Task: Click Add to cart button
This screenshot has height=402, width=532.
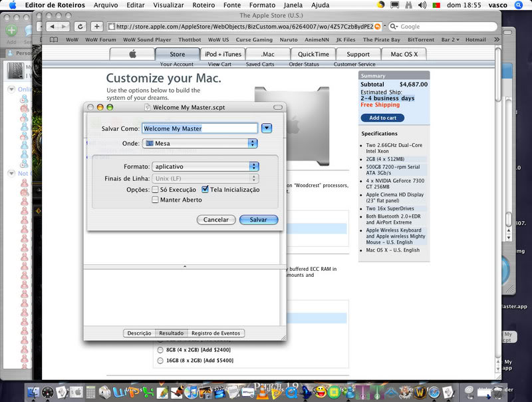Action: [382, 118]
